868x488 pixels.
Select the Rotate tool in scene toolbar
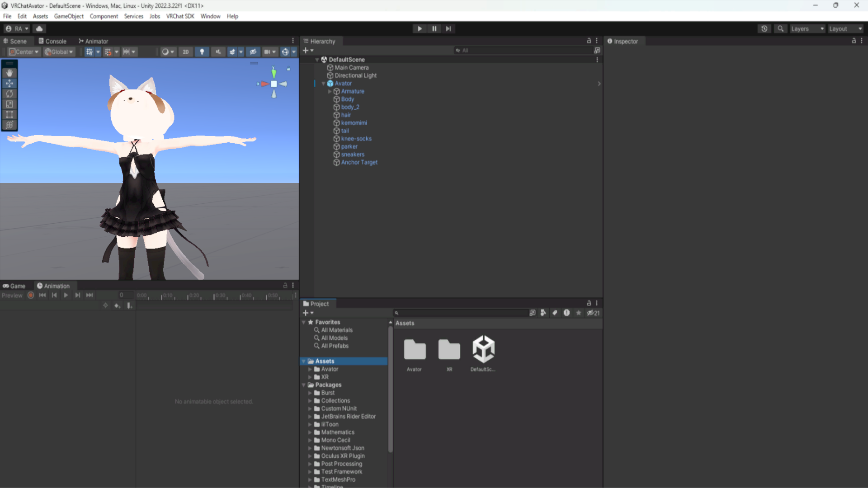[x=9, y=94]
